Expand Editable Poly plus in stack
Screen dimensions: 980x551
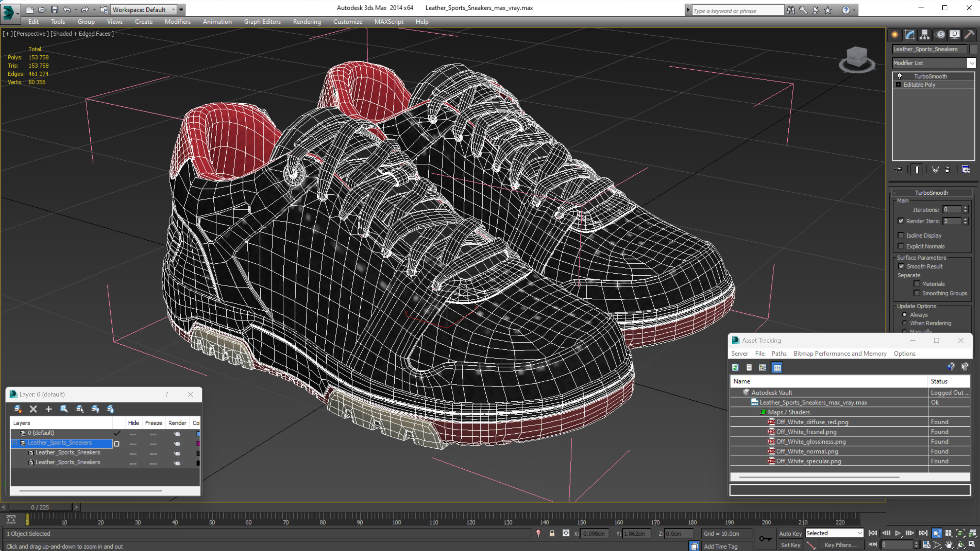[899, 84]
